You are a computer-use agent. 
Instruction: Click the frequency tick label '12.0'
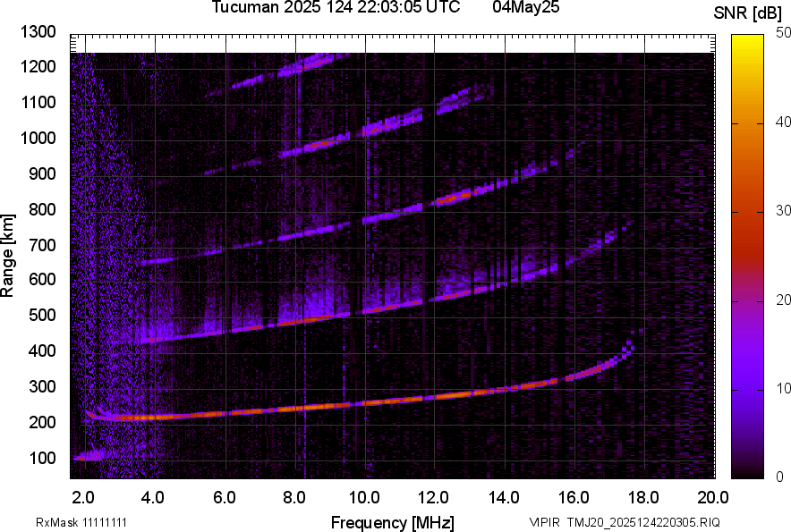(433, 498)
